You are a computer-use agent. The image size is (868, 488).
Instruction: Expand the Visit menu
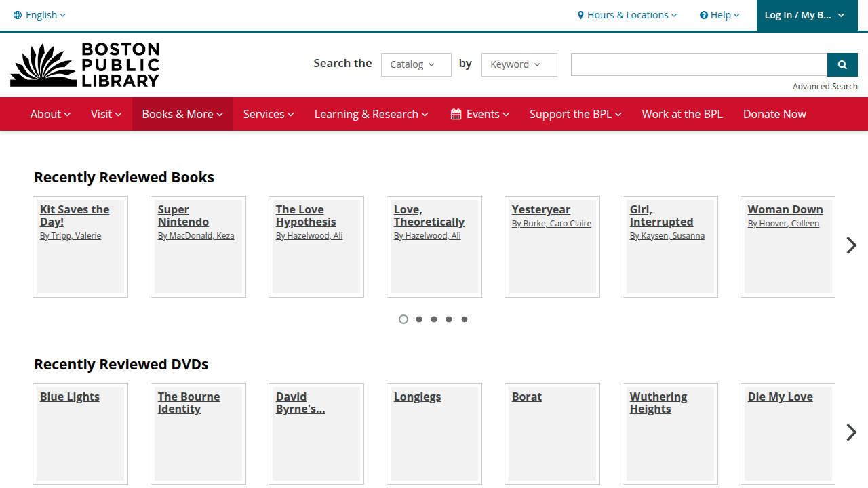106,114
